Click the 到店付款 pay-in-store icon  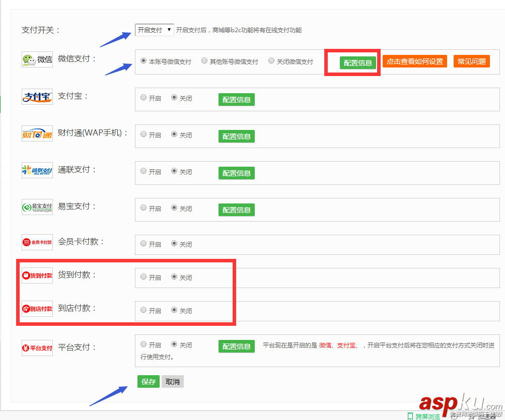37,309
